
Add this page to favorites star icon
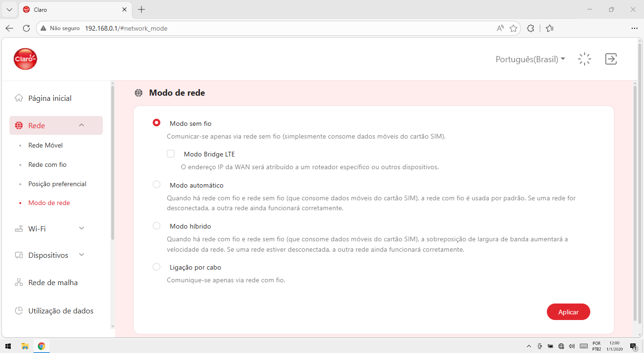513,28
